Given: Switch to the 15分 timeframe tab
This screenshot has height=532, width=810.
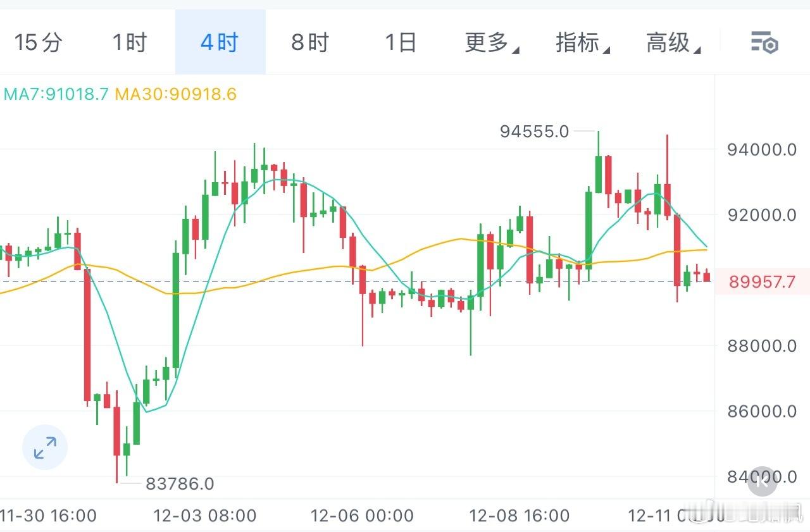Looking at the screenshot, I should (x=38, y=42).
